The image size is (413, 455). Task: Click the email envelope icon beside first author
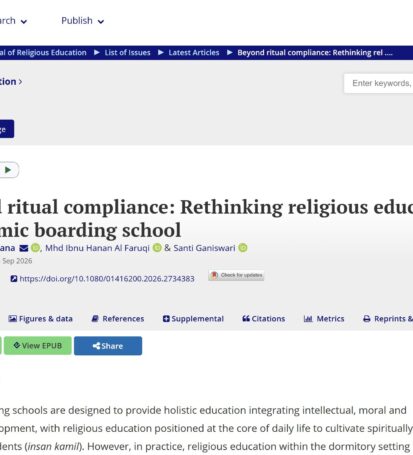tap(24, 248)
